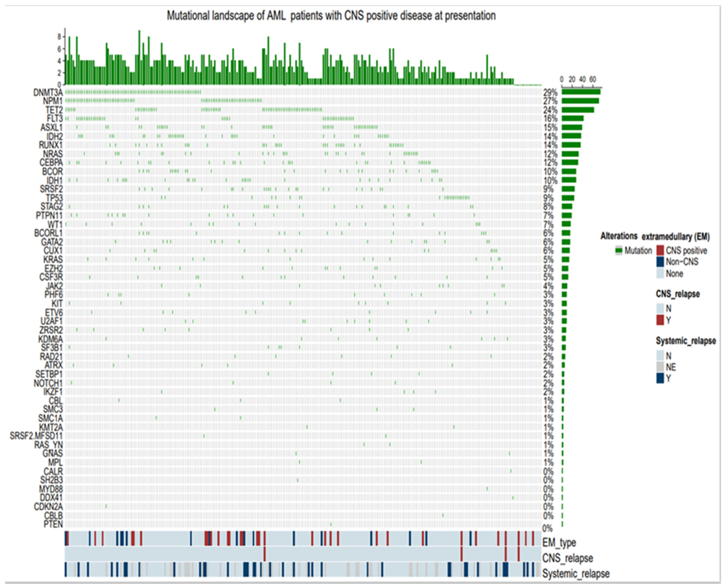Click the Alterations legend heading
The image size is (727, 588).
[619, 236]
